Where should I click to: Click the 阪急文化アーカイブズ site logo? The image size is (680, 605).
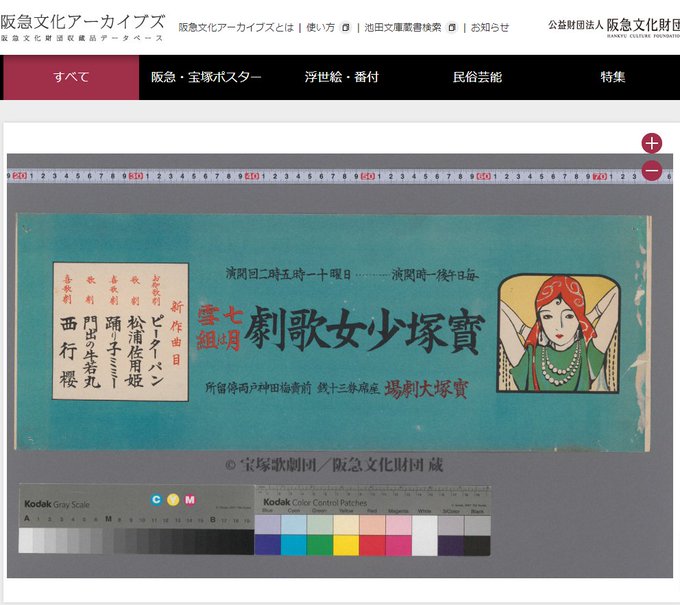(x=82, y=27)
